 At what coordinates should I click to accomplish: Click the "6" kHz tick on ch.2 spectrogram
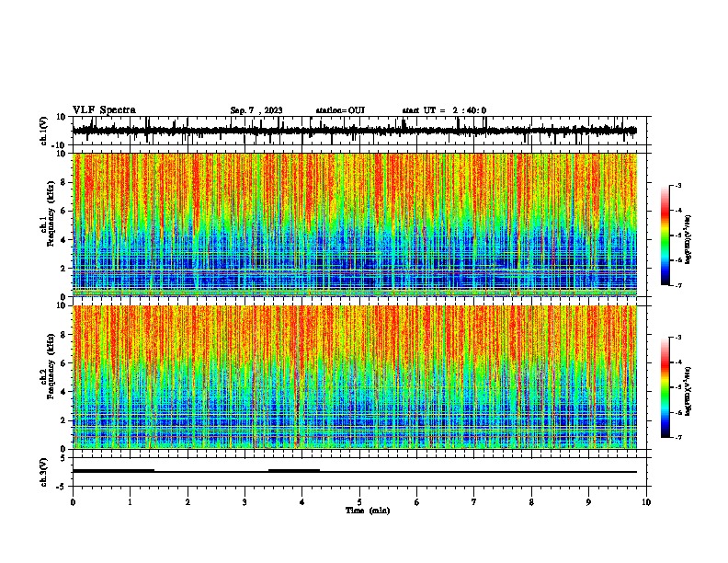(x=63, y=363)
